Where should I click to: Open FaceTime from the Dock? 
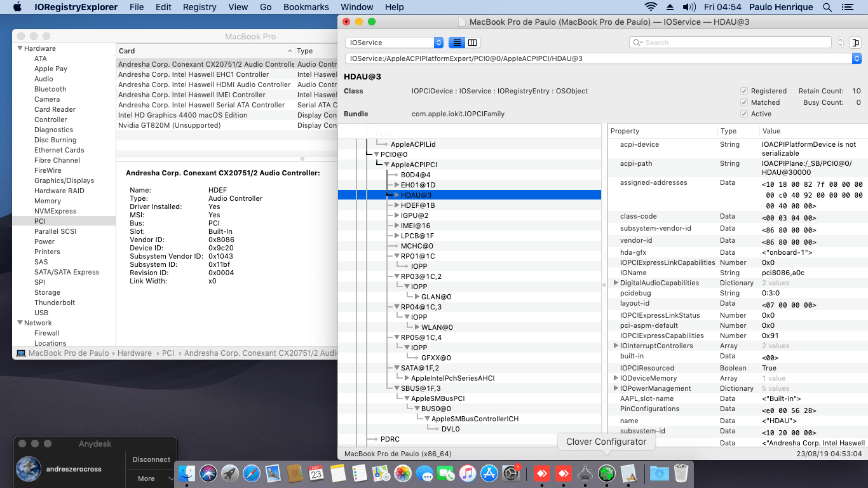[x=446, y=473]
